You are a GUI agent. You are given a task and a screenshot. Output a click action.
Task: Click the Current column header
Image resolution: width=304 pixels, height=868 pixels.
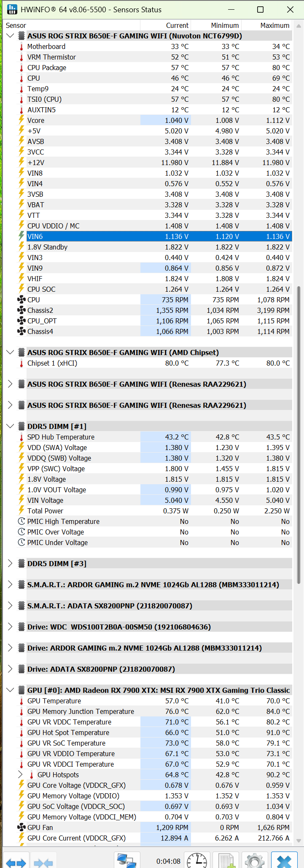177,25
